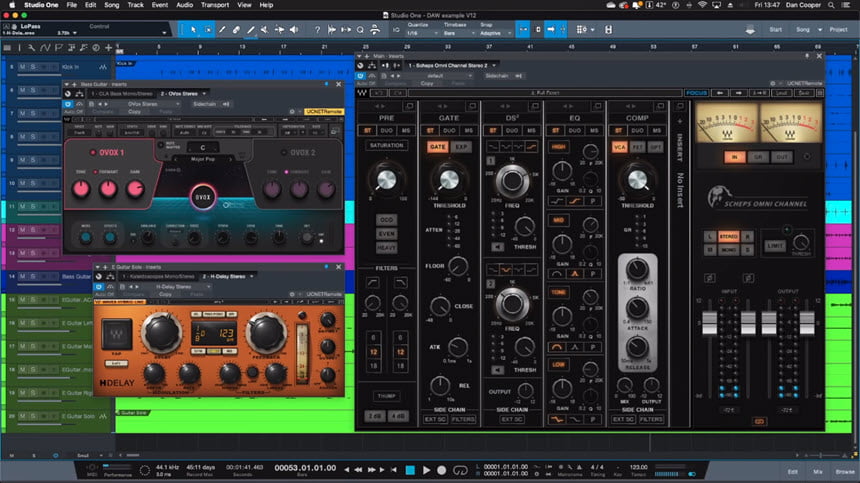The image size is (860, 483).
Task: Toggle the GATE mode button in the Gate module
Action: (x=438, y=147)
